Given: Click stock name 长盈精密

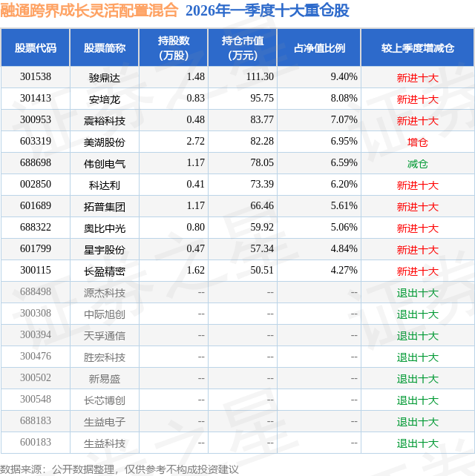Looking at the screenshot, I should point(105,271).
